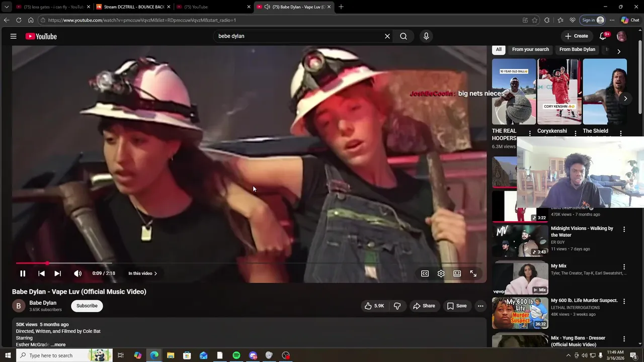The height and width of the screenshot is (362, 644).
Task: Open Babe Dylan channel name link
Action: 43,303
